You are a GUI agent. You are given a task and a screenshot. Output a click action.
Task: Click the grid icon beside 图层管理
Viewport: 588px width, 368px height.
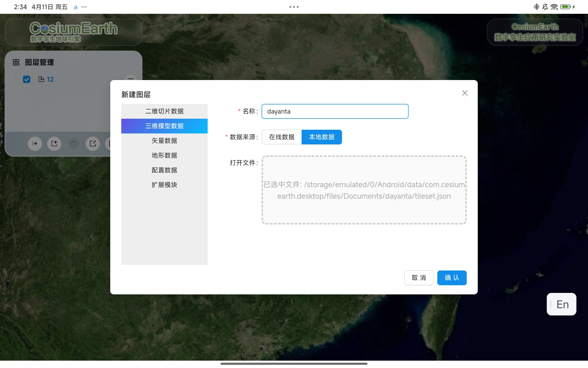pyautogui.click(x=16, y=63)
